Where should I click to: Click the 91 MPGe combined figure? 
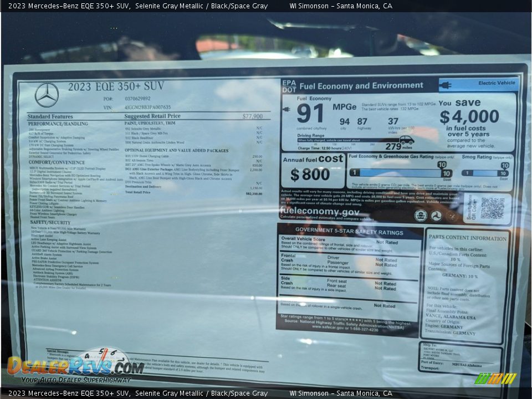pyautogui.click(x=310, y=113)
